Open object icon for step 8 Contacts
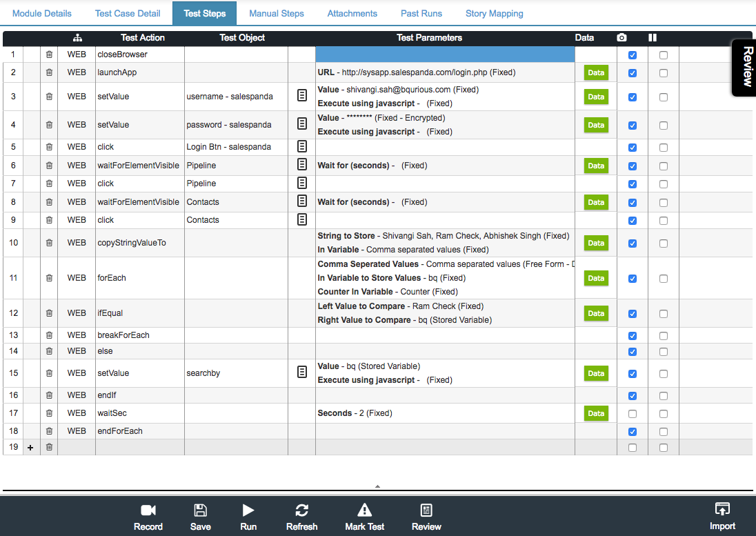Image resolution: width=756 pixels, height=536 pixels. click(x=302, y=201)
